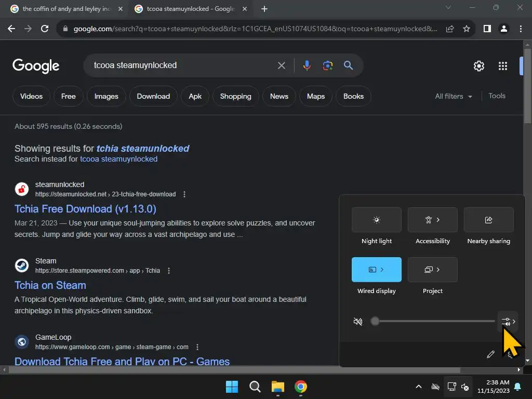Open Chrome profile avatar
The width and height of the screenshot is (532, 399).
tap(504, 29)
